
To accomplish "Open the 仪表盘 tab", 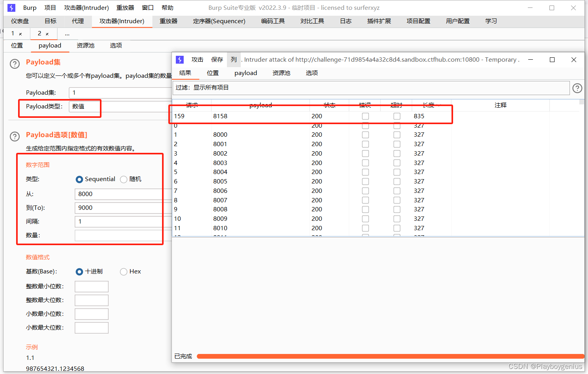I will tap(20, 21).
